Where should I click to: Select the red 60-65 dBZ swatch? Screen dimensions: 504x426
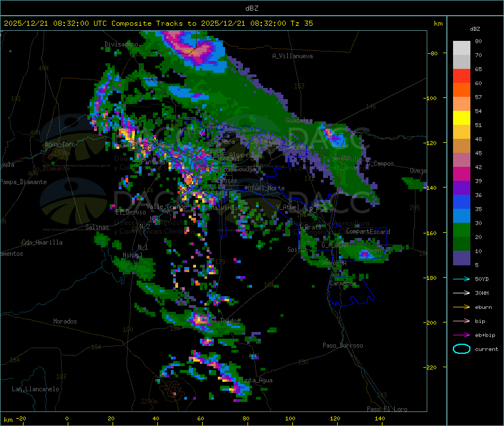click(x=461, y=76)
